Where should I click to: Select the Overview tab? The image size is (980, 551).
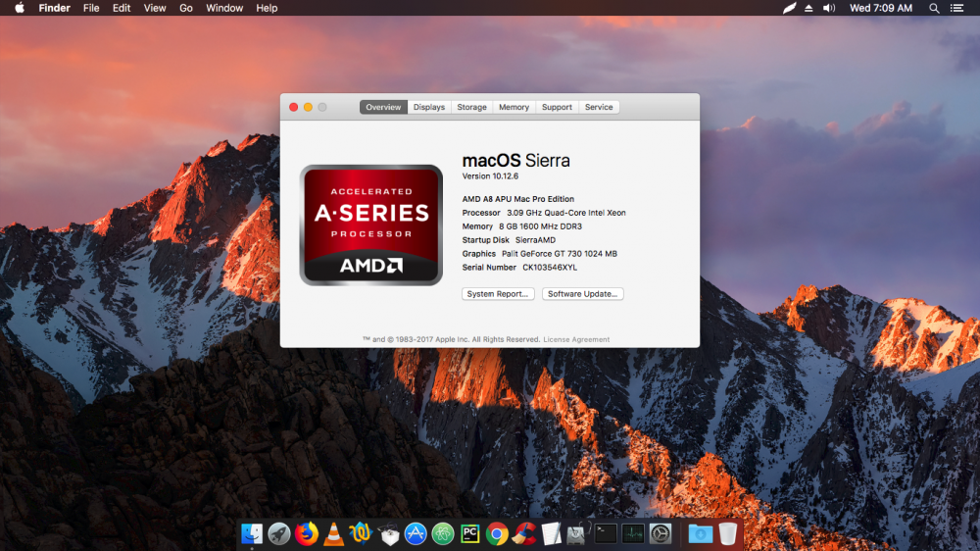383,107
